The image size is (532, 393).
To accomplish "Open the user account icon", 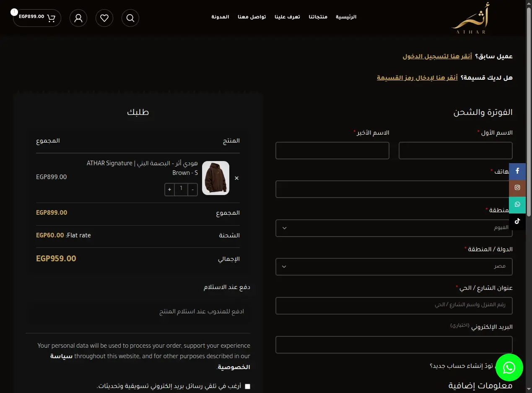I will [x=78, y=18].
